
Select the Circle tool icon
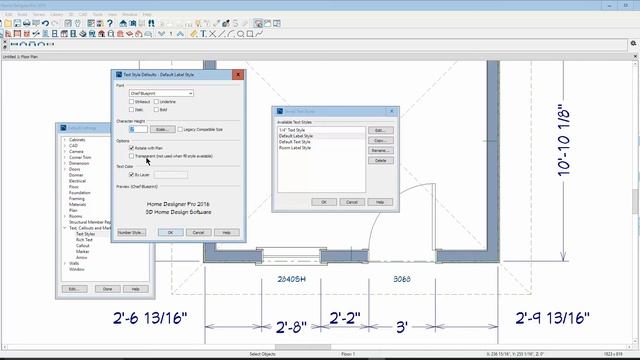coord(240,34)
